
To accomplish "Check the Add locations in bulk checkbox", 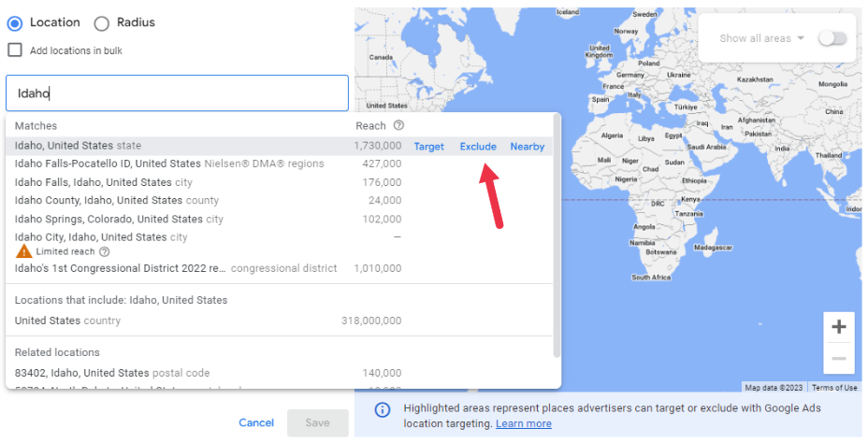I will (15, 50).
